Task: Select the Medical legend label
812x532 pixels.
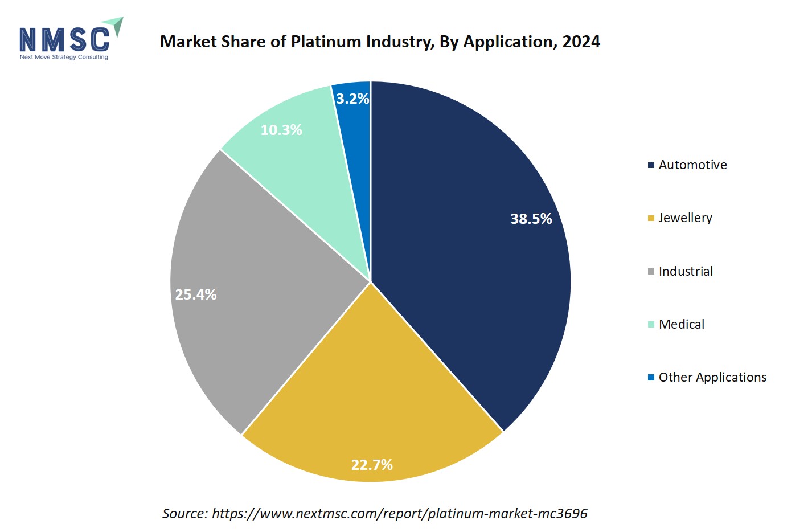Action: point(682,325)
